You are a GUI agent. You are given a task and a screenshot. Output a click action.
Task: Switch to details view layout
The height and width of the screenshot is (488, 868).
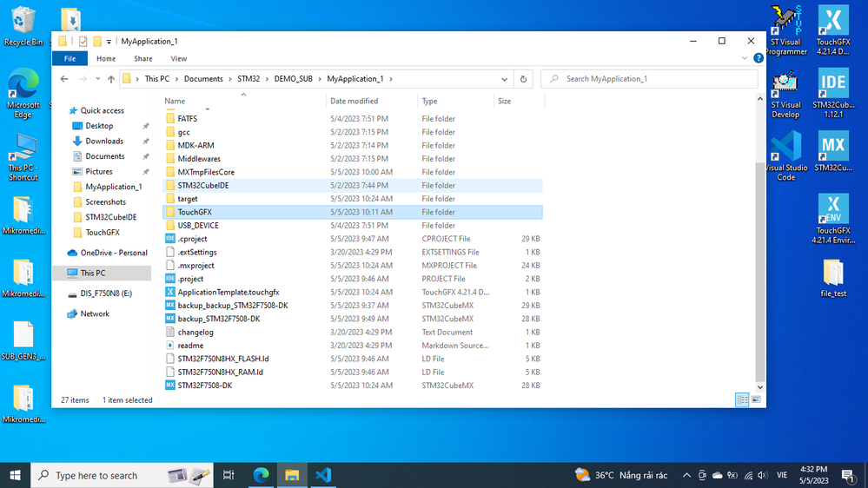[742, 400]
